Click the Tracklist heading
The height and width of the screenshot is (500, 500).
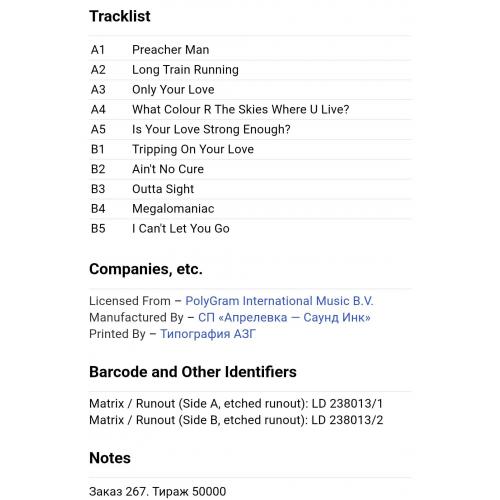pyautogui.click(x=120, y=16)
